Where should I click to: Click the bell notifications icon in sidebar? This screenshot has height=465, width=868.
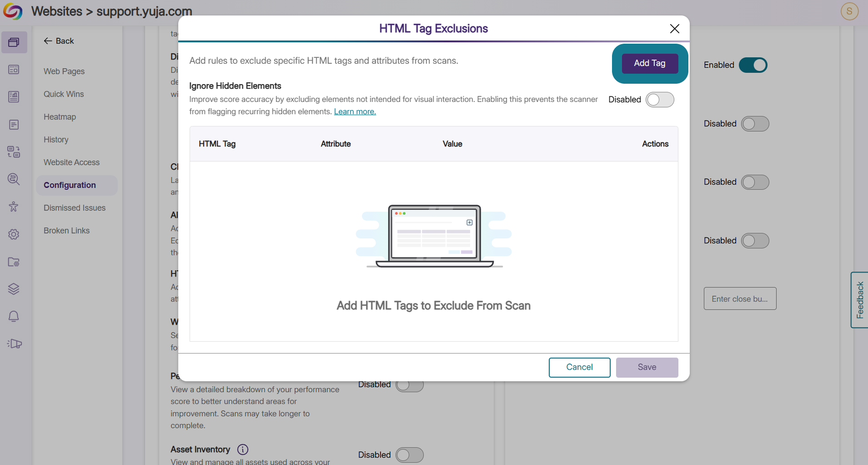[14, 316]
